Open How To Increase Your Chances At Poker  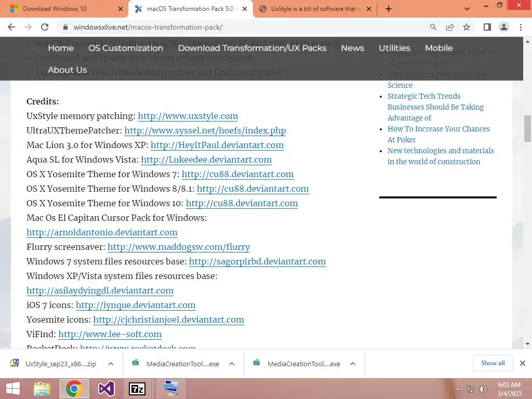438,135
